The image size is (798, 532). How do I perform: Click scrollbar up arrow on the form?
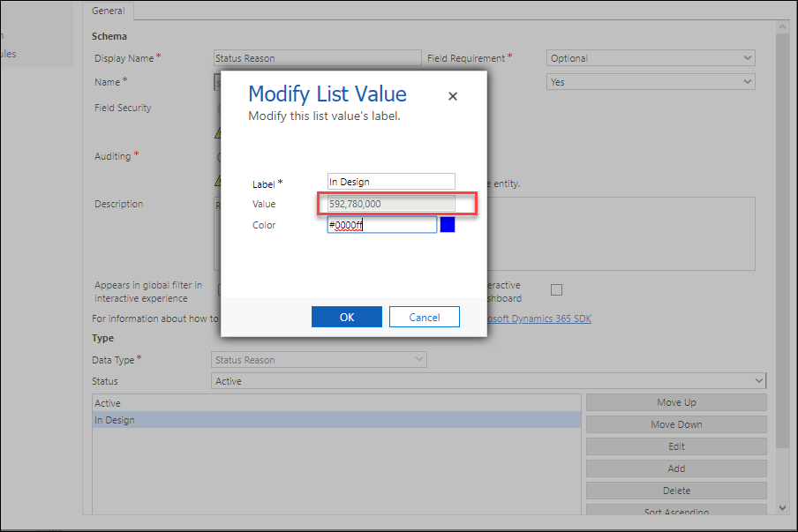click(782, 26)
